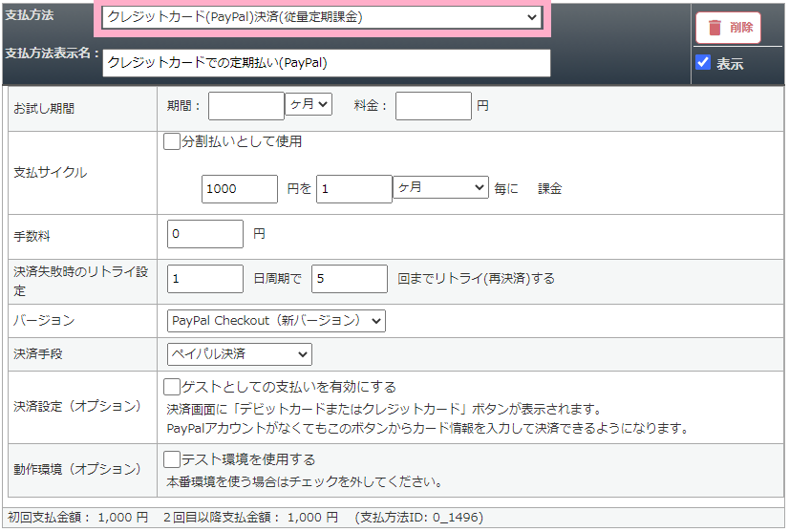This screenshot has height=532, width=789.
Task: Click the お試し期間 期間 input field
Action: [246, 106]
